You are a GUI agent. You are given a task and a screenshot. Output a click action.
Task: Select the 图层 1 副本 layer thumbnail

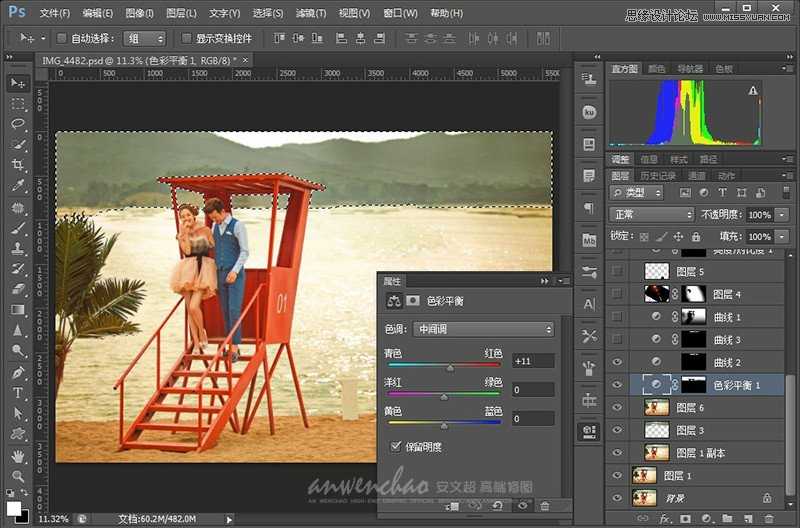pos(657,452)
